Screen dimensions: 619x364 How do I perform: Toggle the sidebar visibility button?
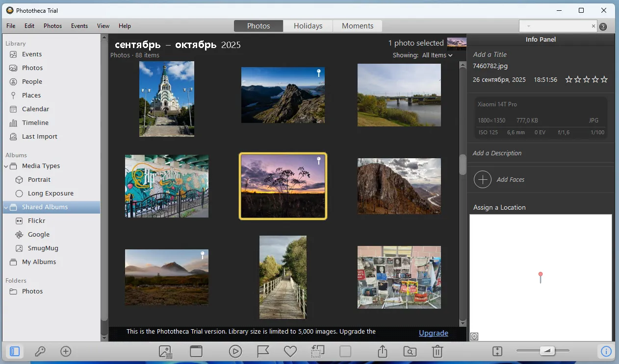(x=15, y=351)
